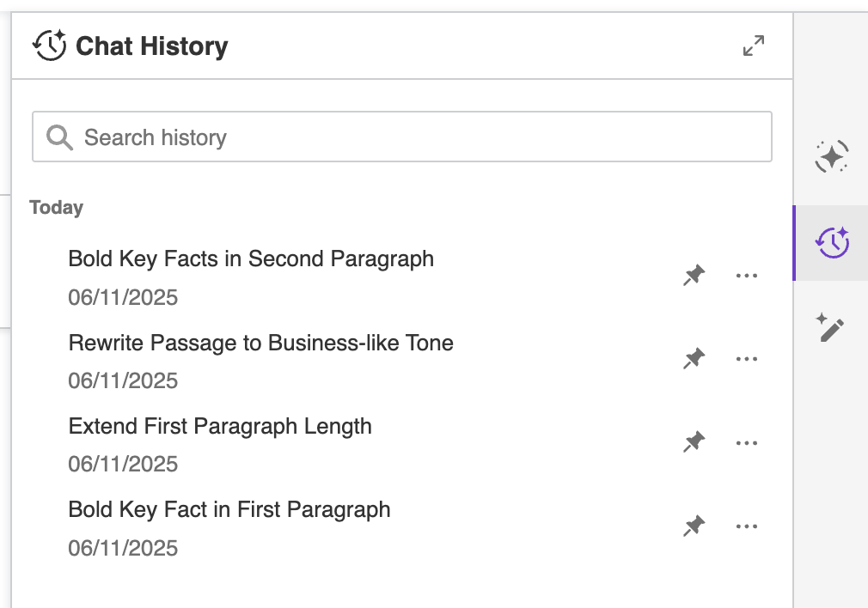Open the "Bold Key Facts in Second Paragraph" chat
The width and height of the screenshot is (868, 608).
[x=251, y=258]
